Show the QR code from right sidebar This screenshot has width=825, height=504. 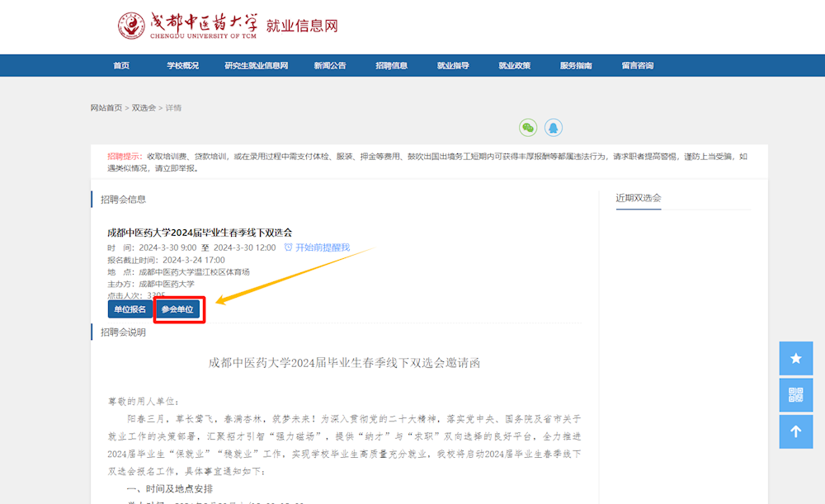[x=795, y=394]
